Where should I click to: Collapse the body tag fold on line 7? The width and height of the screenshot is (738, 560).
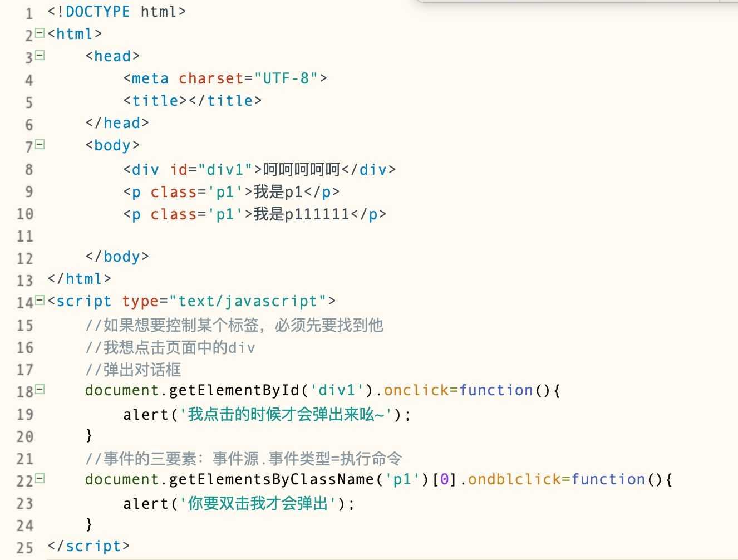click(40, 144)
